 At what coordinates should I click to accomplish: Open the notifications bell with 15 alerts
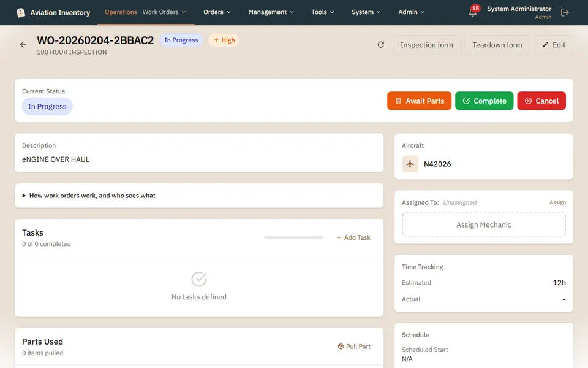(x=473, y=12)
